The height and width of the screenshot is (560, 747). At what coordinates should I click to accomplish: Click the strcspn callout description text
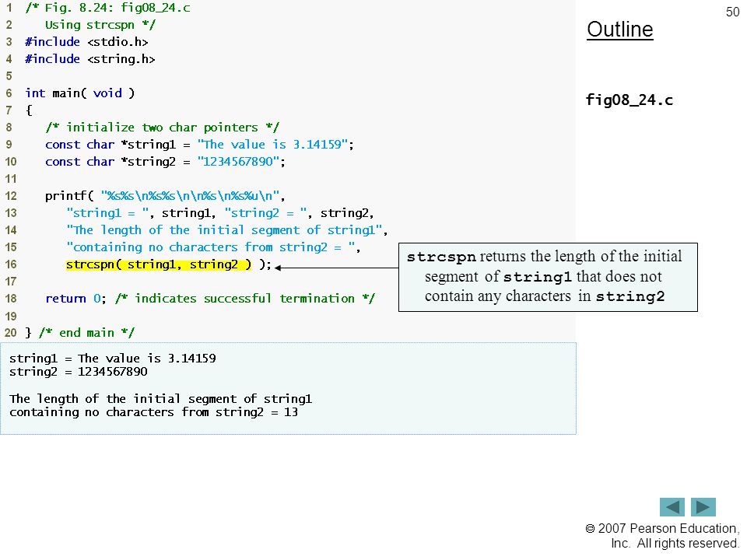coord(545,277)
